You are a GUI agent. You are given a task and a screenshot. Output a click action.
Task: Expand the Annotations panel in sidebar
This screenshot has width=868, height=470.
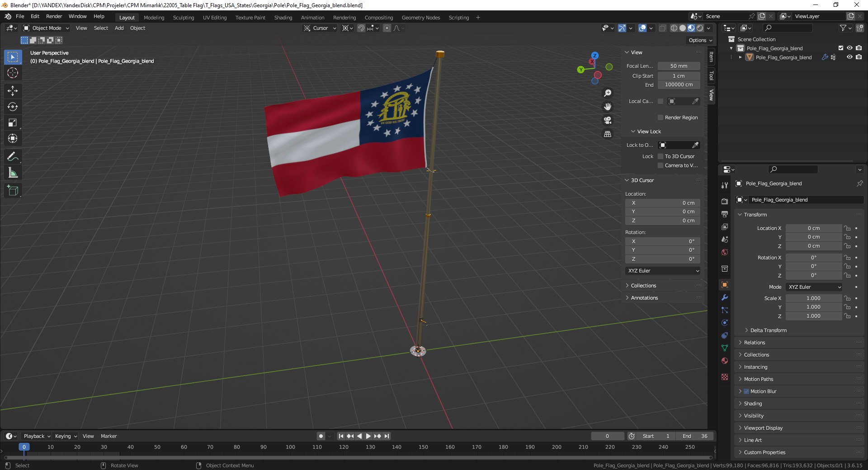point(644,298)
